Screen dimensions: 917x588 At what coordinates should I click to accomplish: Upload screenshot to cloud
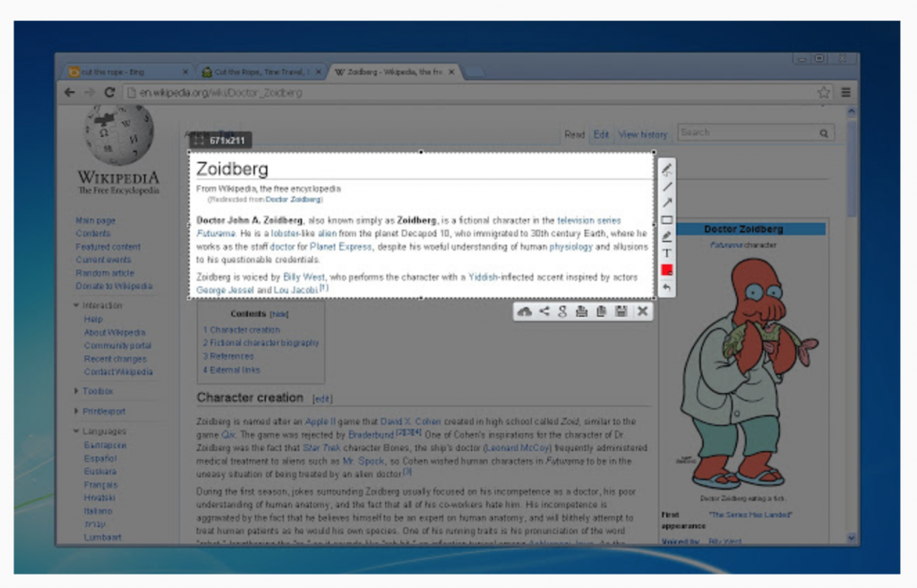pyautogui.click(x=525, y=311)
